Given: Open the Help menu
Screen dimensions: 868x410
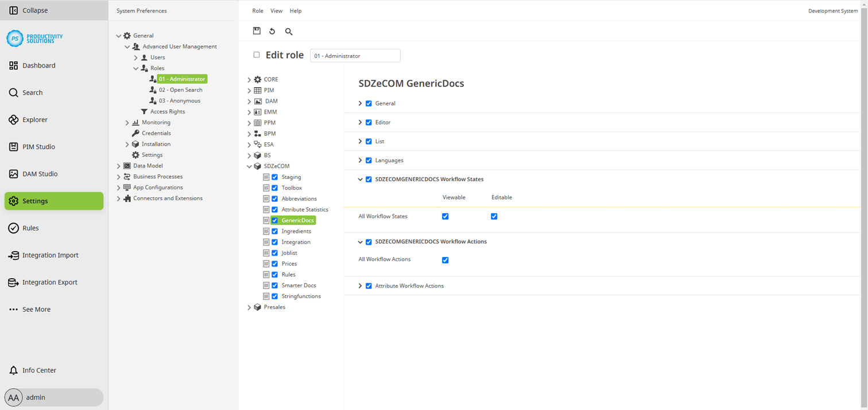Looking at the screenshot, I should pos(296,10).
